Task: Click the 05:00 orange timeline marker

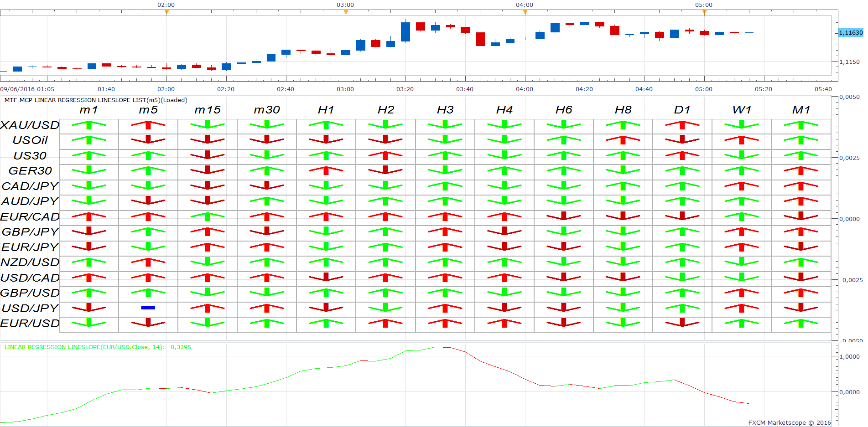Action: point(704,12)
